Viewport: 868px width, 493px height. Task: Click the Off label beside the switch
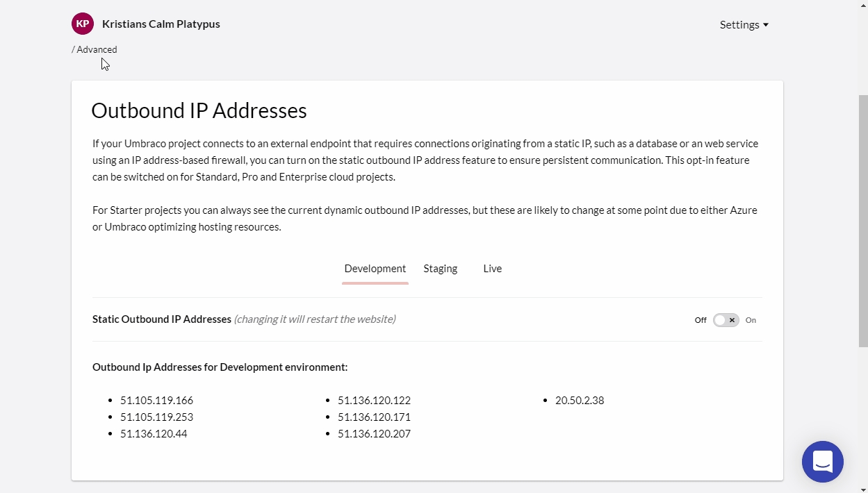point(700,320)
